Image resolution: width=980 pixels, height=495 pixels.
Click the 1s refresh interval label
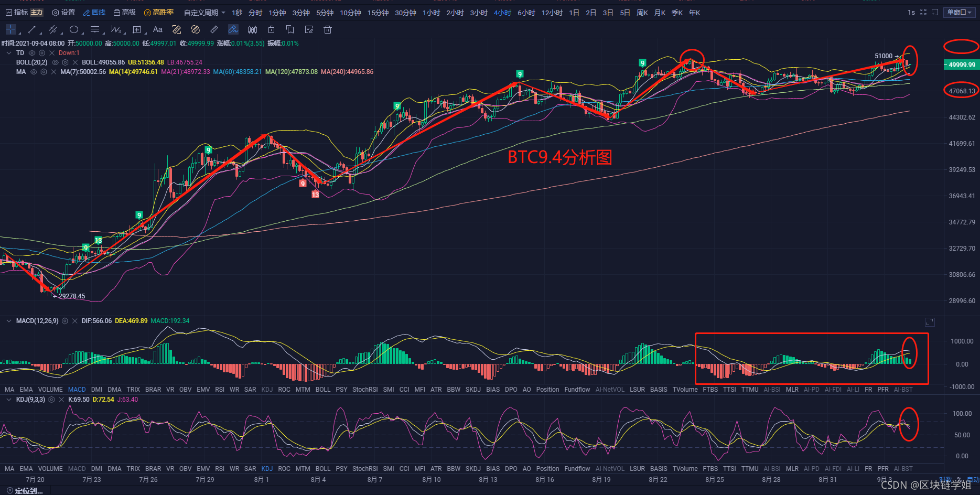click(x=911, y=13)
